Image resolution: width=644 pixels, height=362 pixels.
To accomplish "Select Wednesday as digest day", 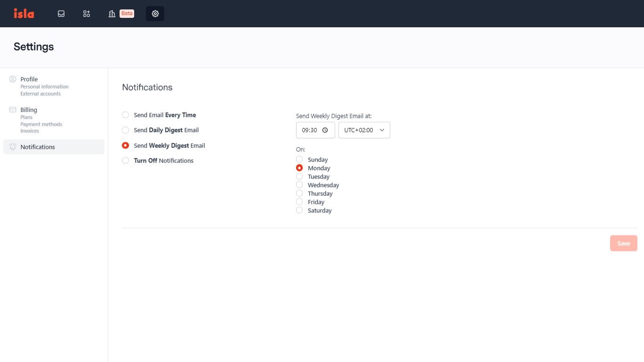I will pyautogui.click(x=299, y=185).
